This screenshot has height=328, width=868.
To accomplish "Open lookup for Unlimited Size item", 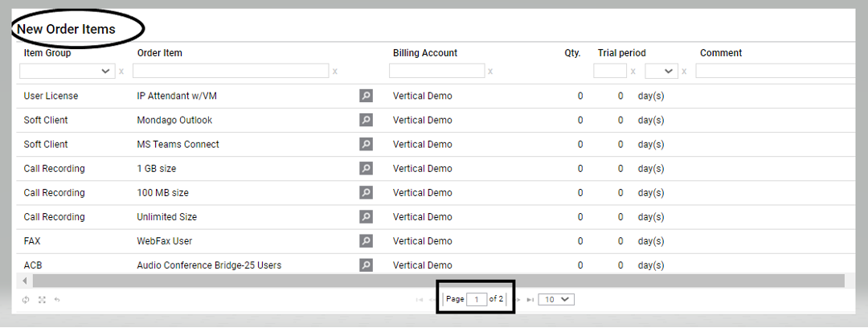I will [366, 217].
